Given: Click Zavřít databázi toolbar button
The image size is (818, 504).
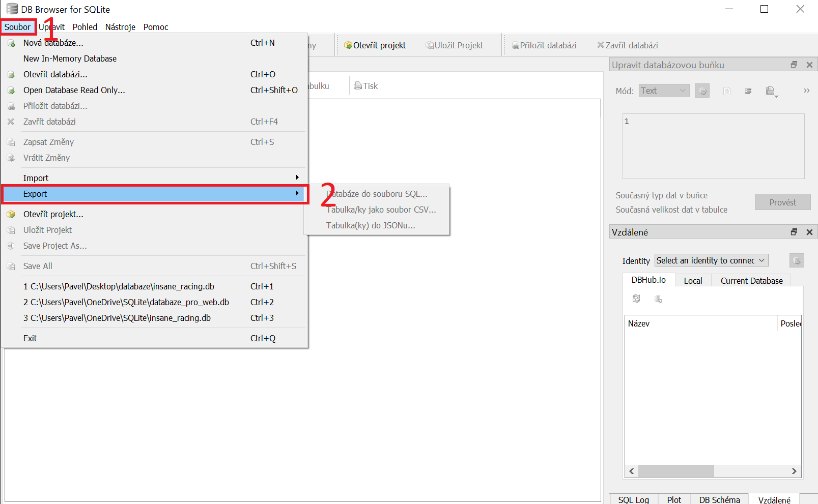Looking at the screenshot, I should point(627,45).
